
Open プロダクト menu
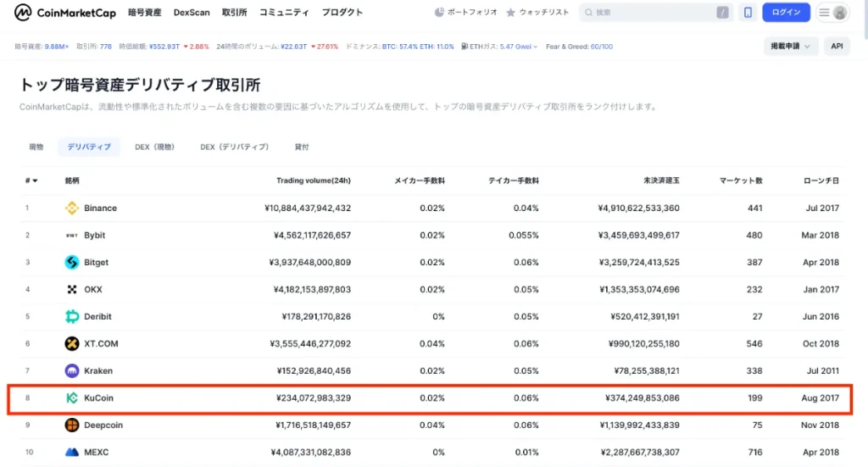point(342,12)
